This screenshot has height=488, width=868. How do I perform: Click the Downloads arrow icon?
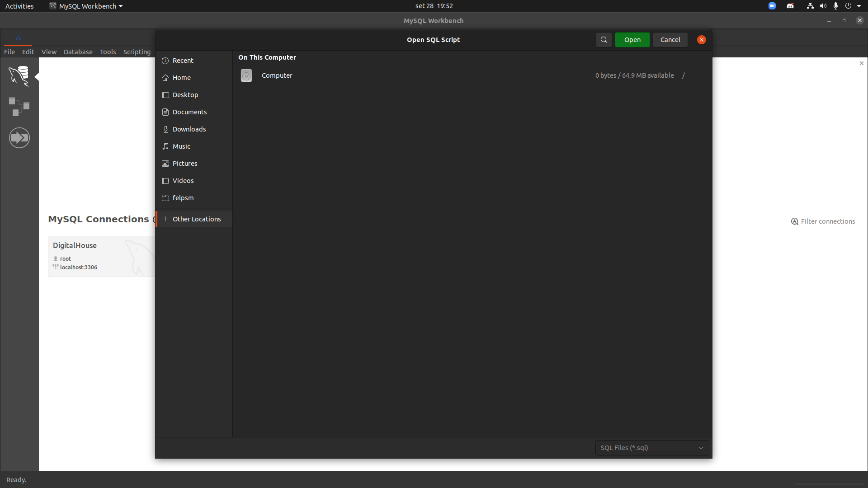point(165,129)
